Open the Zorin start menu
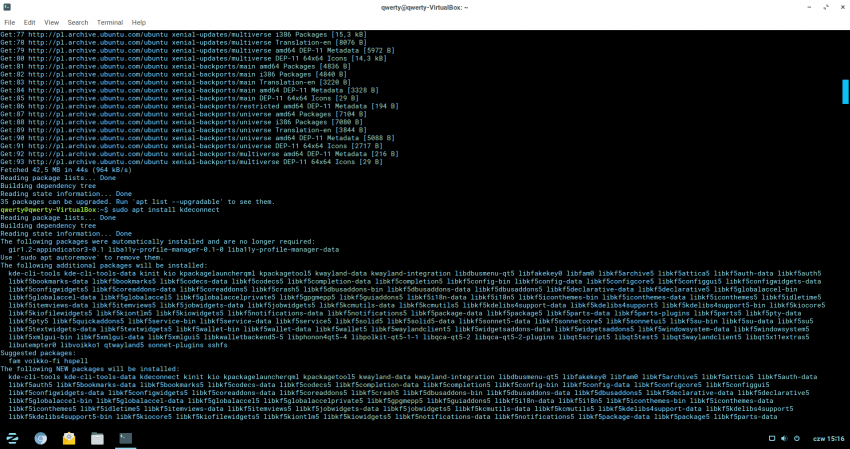 coord(12,439)
